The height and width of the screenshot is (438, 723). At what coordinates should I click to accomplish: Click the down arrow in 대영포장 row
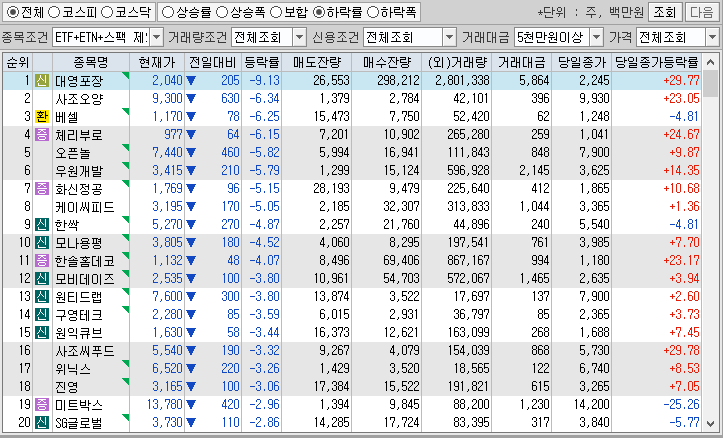click(x=191, y=81)
